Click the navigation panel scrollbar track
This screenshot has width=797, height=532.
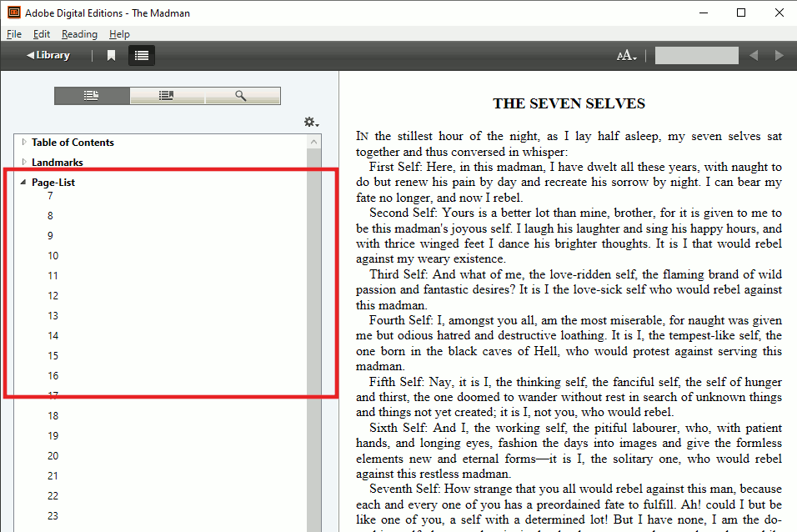[x=313, y=341]
